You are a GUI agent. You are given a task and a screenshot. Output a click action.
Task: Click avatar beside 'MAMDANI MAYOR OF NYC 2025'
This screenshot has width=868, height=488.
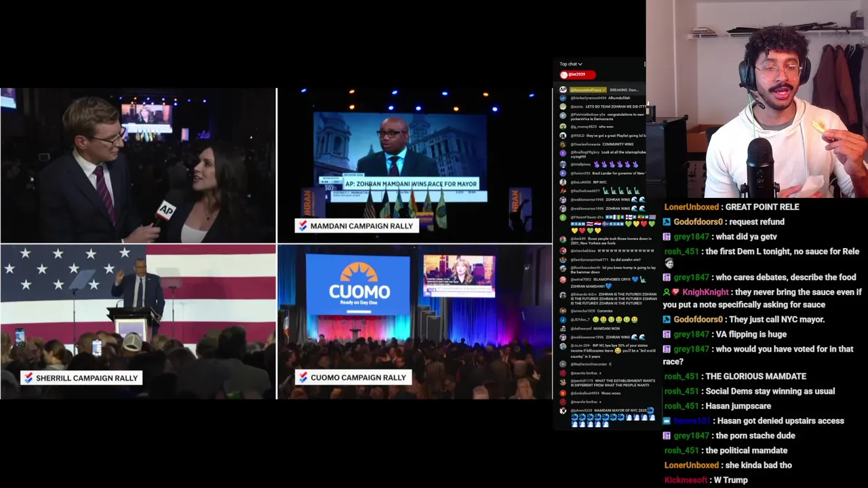(x=563, y=411)
